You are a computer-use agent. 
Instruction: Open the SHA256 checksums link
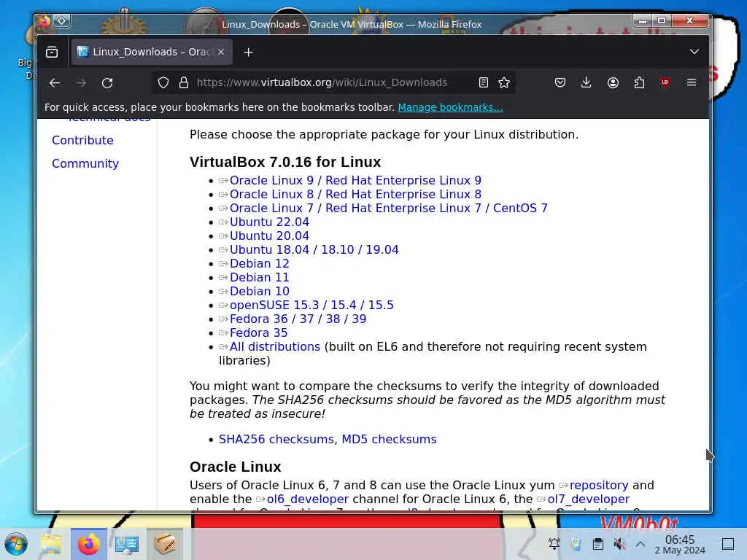(x=276, y=439)
